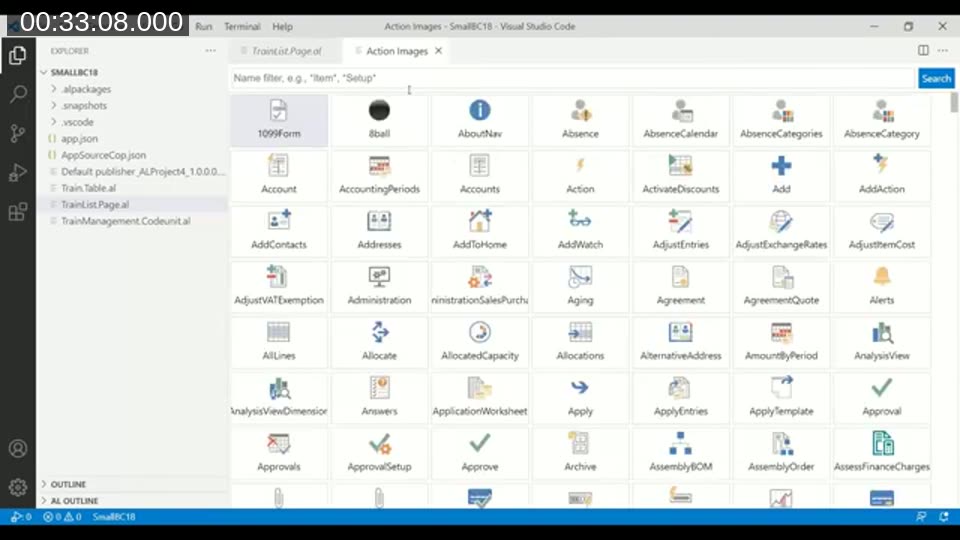Select the Apply arrow icon
This screenshot has width=960, height=540.
point(580,398)
